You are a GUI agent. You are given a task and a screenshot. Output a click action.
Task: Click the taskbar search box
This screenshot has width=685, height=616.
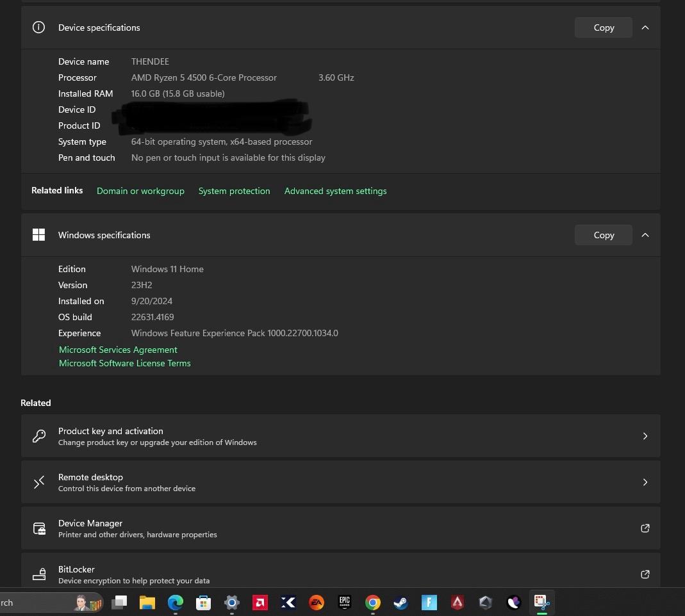(51, 603)
